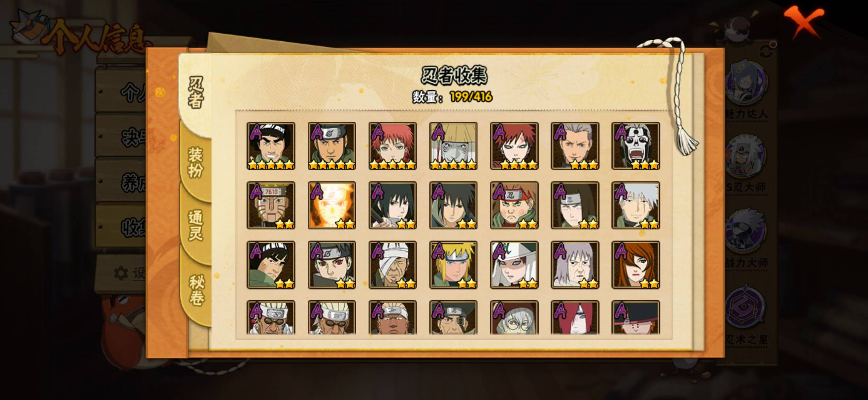Open the red-haired Sasori ninja card

coord(392,146)
